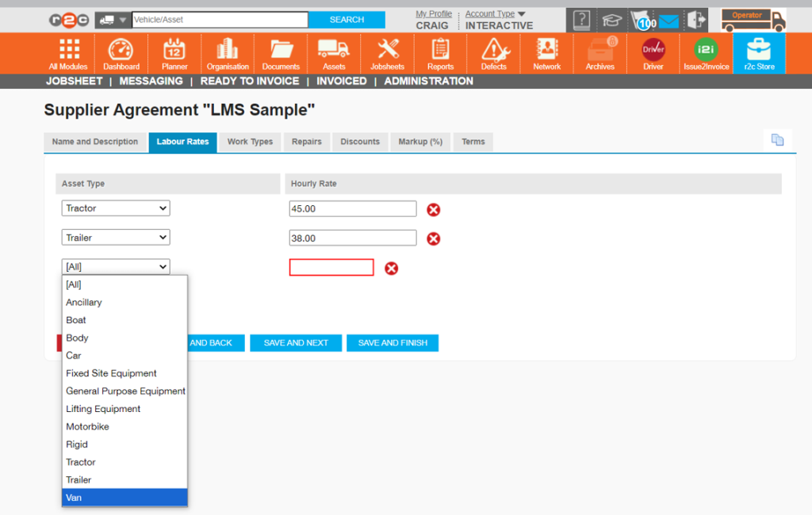The image size is (812, 515).
Task: Open the Jobsheets module
Action: click(387, 54)
